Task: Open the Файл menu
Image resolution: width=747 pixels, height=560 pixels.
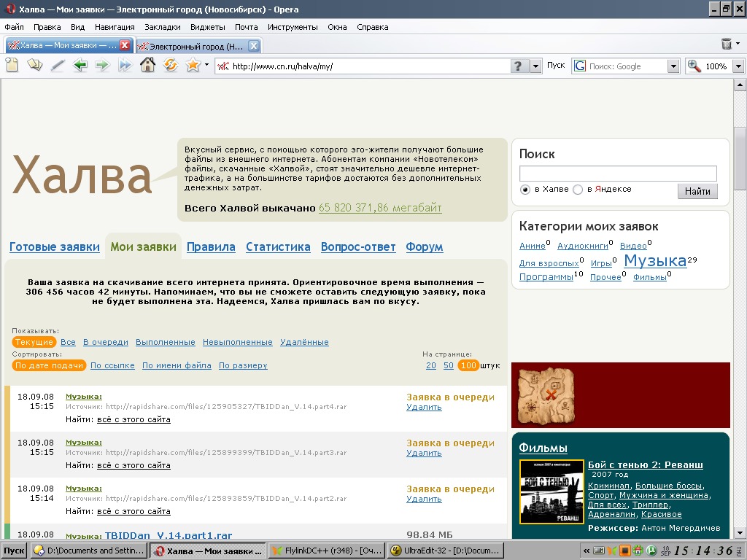Action: click(15, 27)
